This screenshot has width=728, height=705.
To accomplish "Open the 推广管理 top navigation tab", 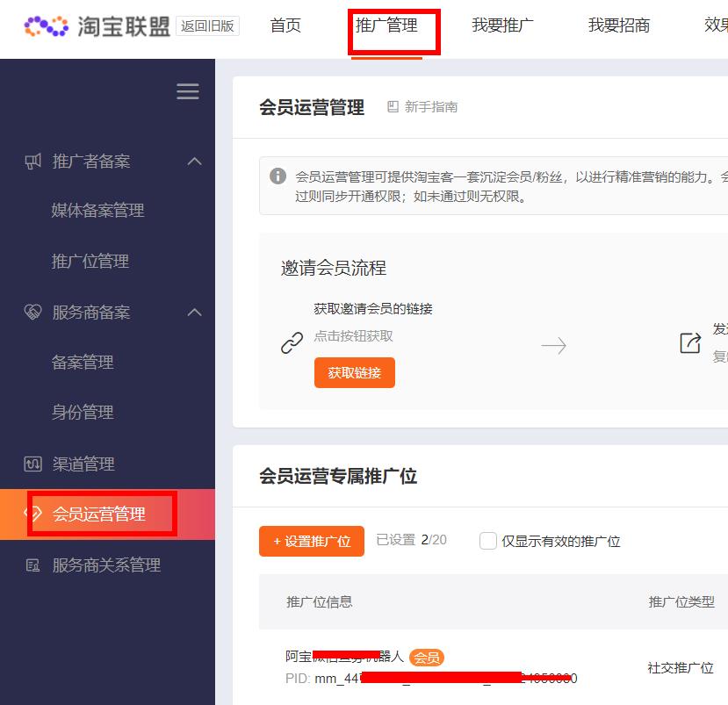I will pyautogui.click(x=386, y=25).
